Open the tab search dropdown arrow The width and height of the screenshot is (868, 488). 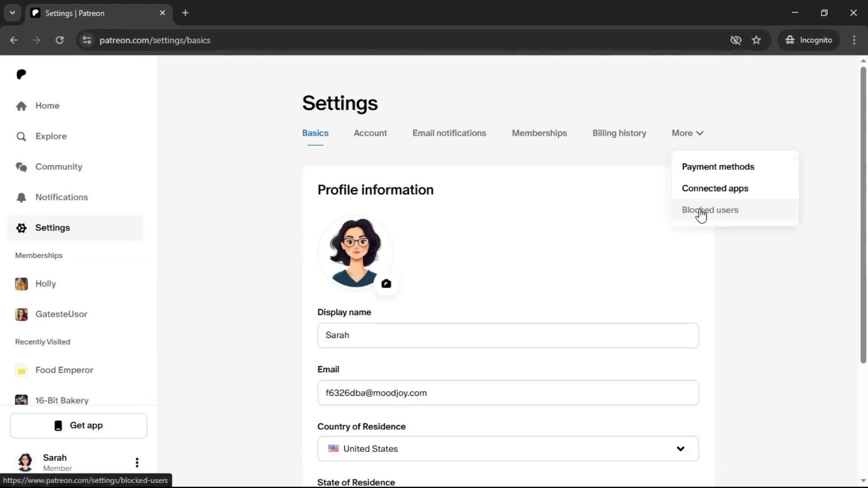[13, 13]
